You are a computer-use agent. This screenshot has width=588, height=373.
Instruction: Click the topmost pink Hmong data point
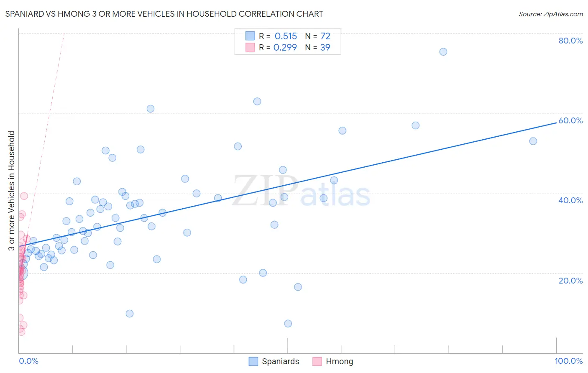click(x=24, y=196)
